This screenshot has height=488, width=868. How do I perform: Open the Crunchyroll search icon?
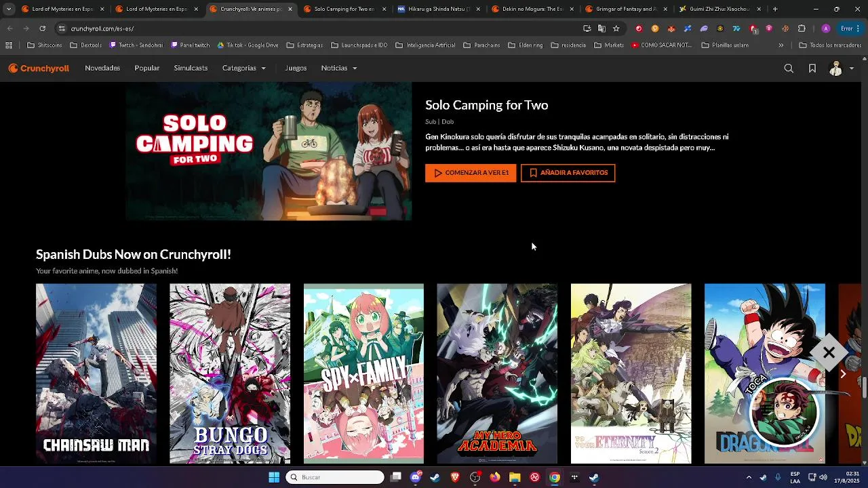789,68
